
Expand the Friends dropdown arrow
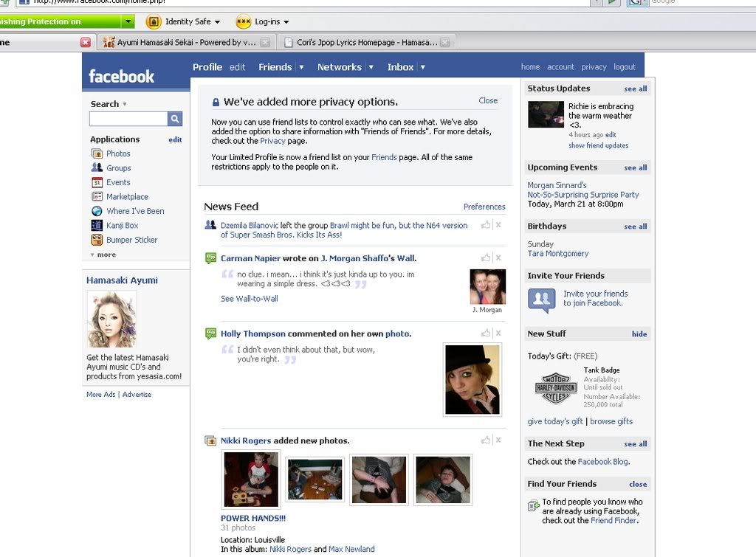[301, 67]
